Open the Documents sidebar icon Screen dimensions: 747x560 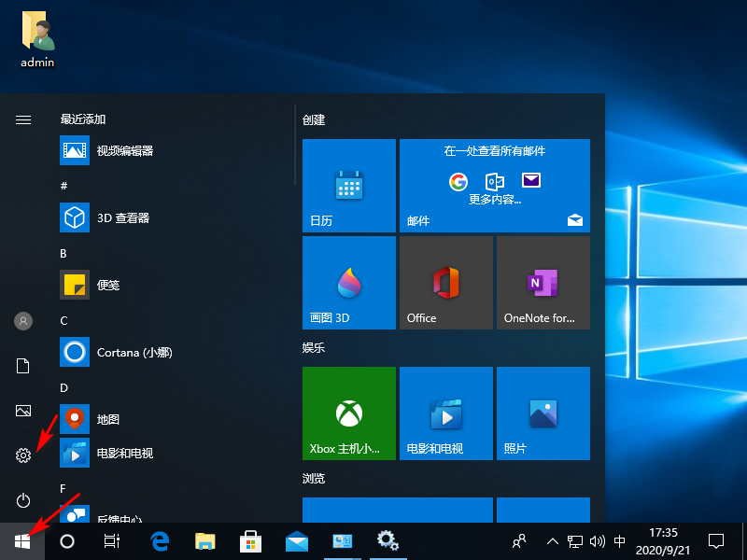(x=23, y=366)
